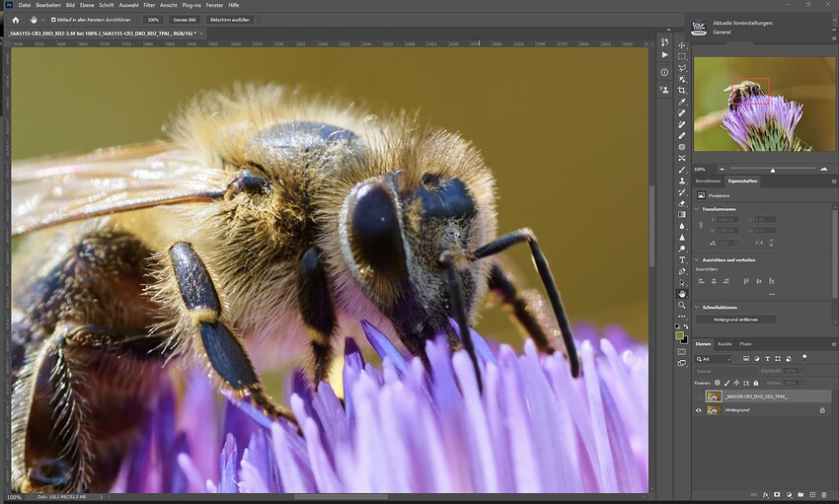This screenshot has height=504, width=839.
Task: Open the layer style fx menu
Action: click(x=766, y=495)
